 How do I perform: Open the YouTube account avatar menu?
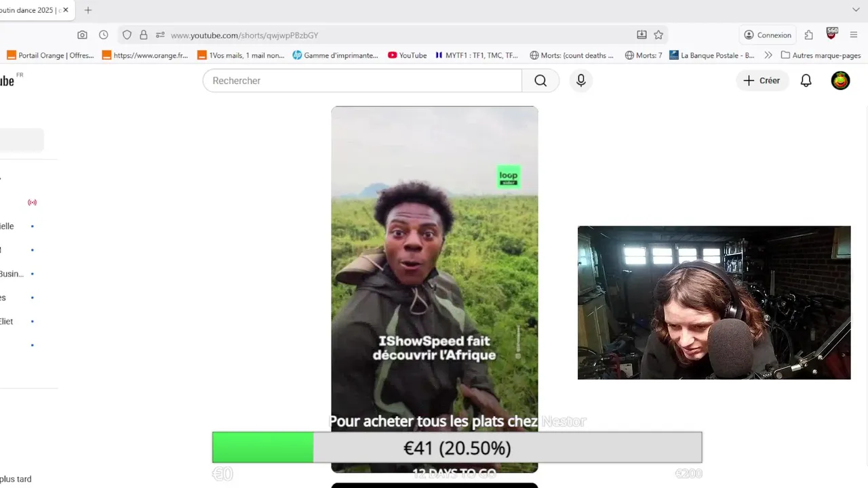(x=840, y=81)
